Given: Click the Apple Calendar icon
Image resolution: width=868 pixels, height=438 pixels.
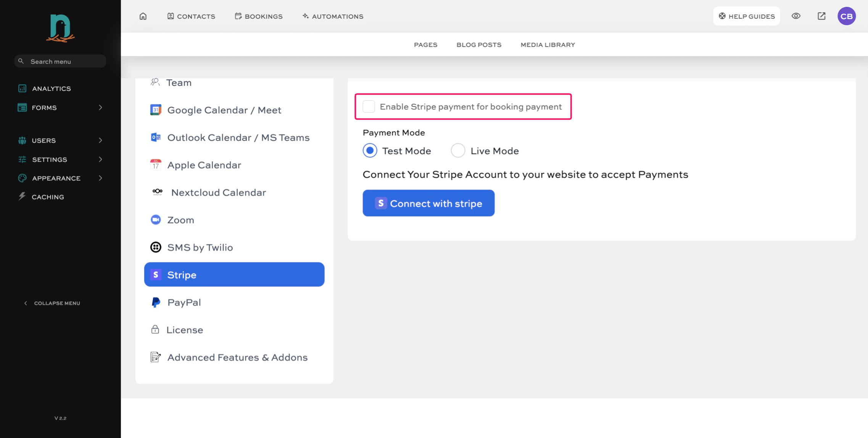Looking at the screenshot, I should pyautogui.click(x=155, y=165).
